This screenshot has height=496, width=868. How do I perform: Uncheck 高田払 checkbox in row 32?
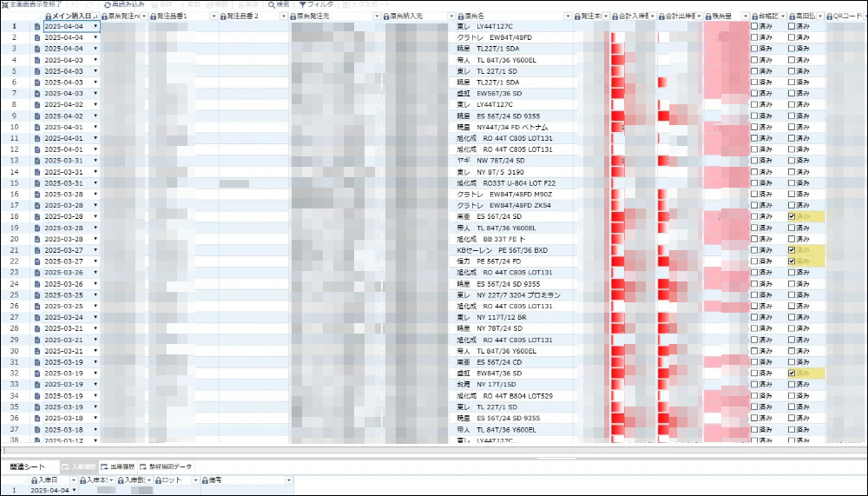coord(792,374)
